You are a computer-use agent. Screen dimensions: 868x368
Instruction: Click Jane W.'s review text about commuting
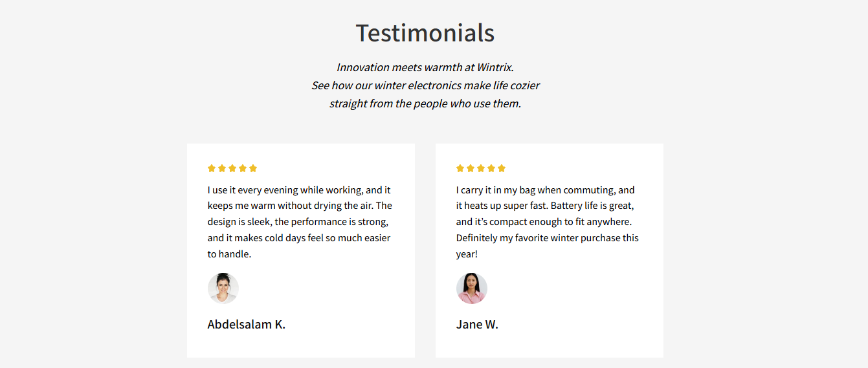[x=548, y=222]
